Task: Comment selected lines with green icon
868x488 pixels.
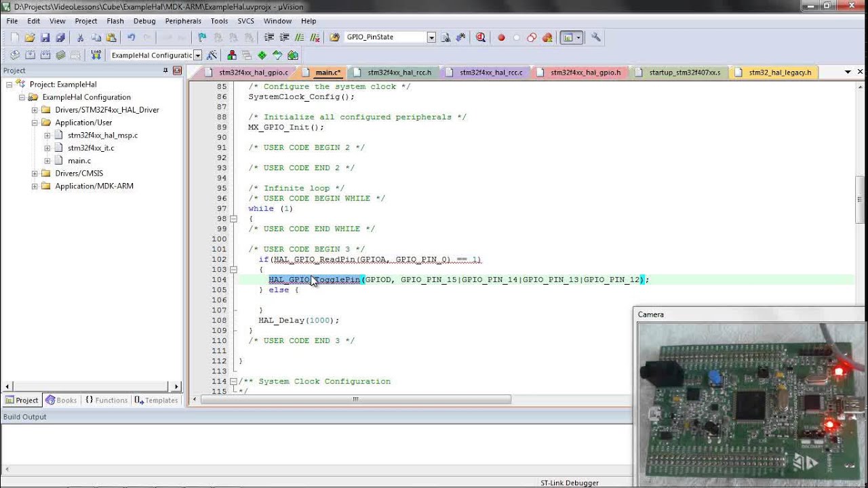Action: pyautogui.click(x=299, y=37)
